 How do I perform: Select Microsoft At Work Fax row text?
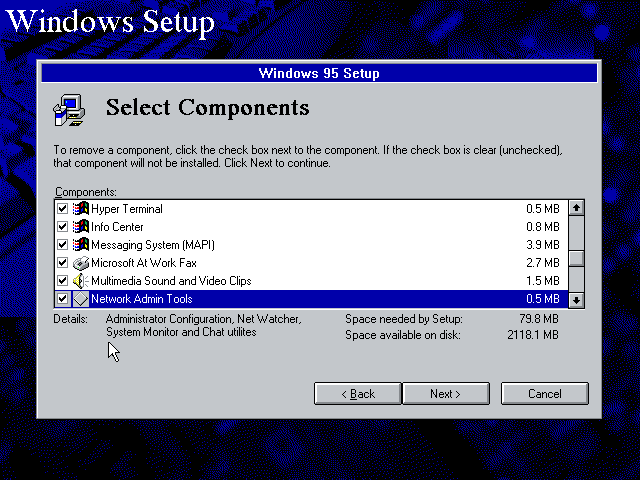[144, 263]
